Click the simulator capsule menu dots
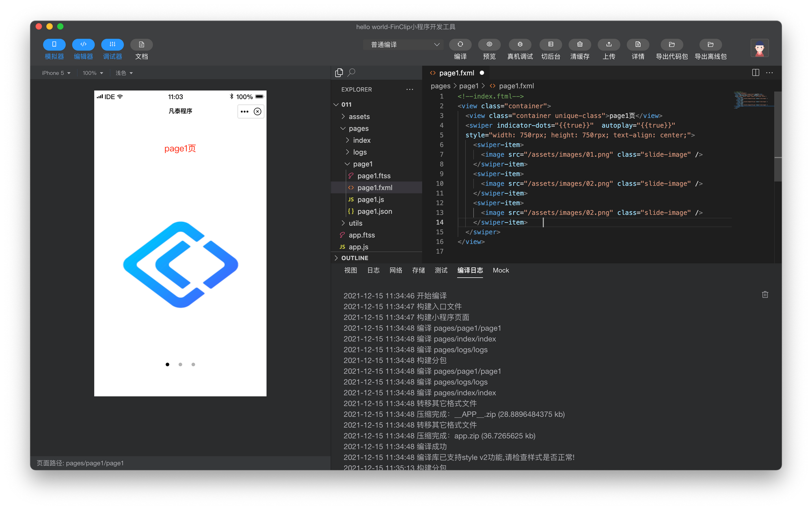Viewport: 812px width, 510px height. pyautogui.click(x=244, y=111)
